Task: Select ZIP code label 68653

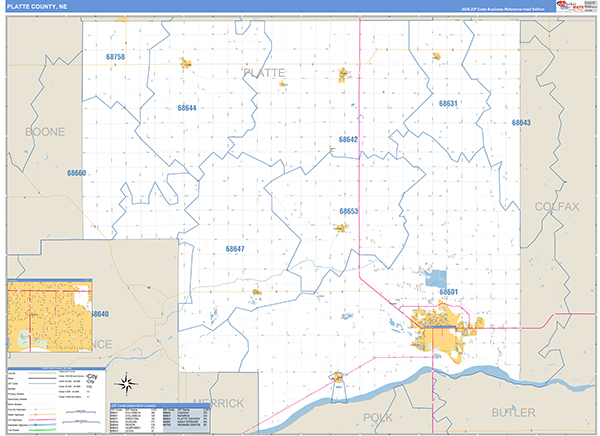Action: [349, 211]
